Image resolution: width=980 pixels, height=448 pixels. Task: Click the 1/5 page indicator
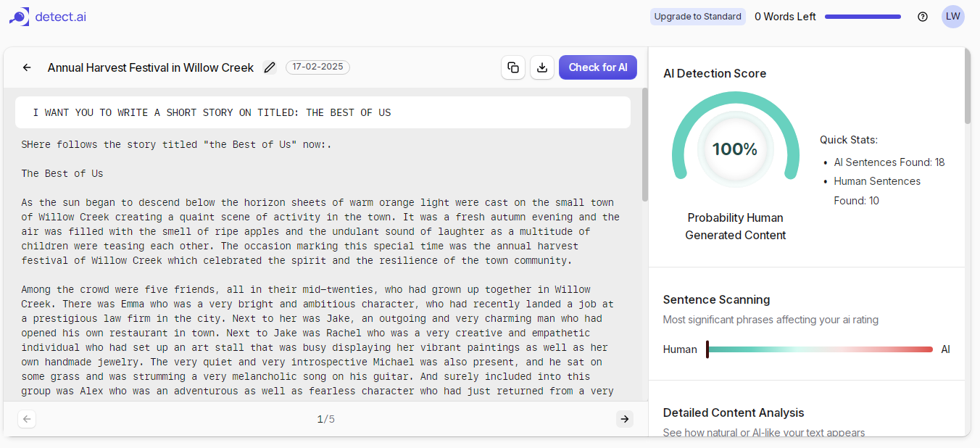[325, 419]
